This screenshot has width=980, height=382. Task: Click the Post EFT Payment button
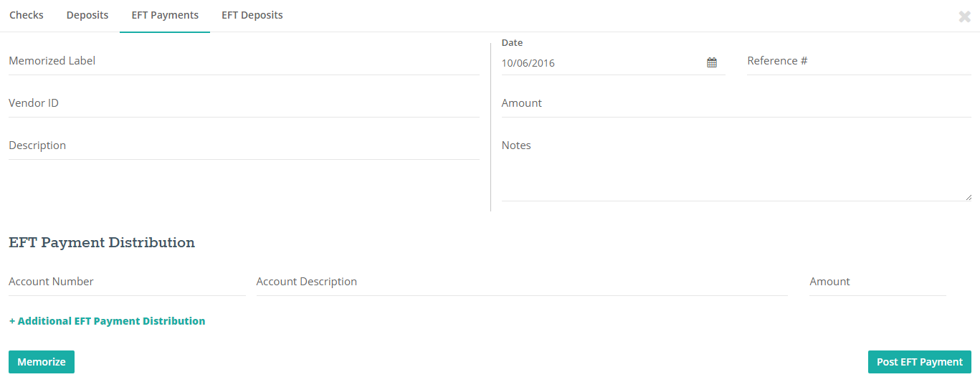(920, 362)
